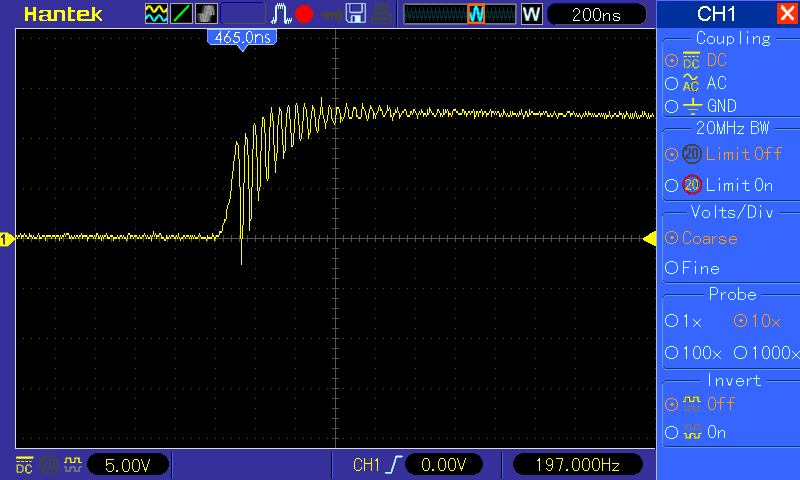Screen dimensions: 800x480
Task: Select 10x probe attenuation
Action: coord(757,321)
